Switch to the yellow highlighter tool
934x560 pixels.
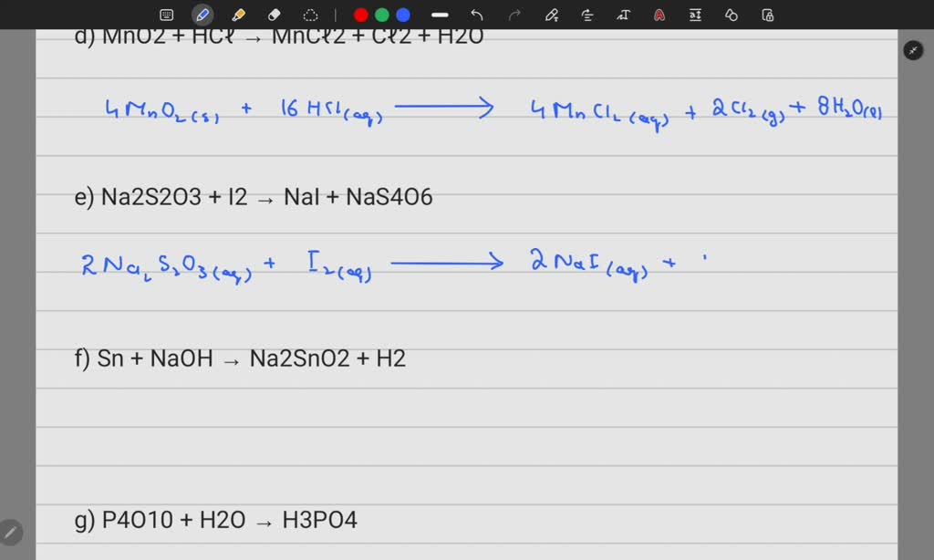(238, 15)
